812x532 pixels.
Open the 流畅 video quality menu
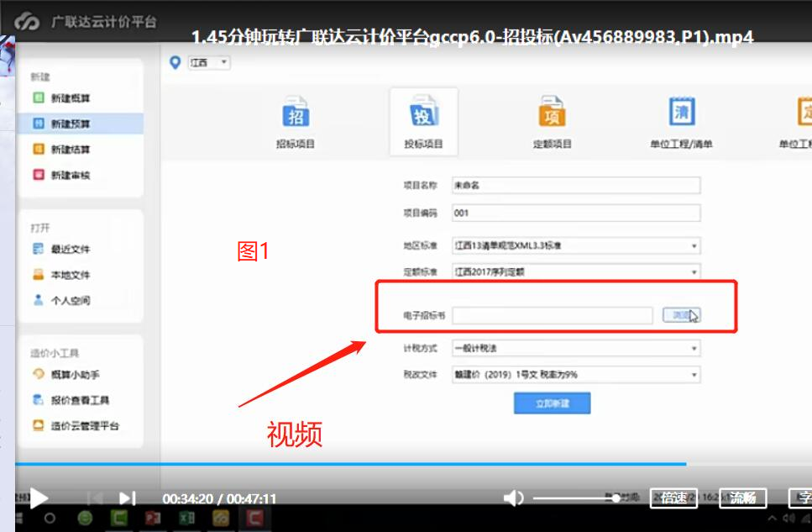pyautogui.click(x=742, y=498)
